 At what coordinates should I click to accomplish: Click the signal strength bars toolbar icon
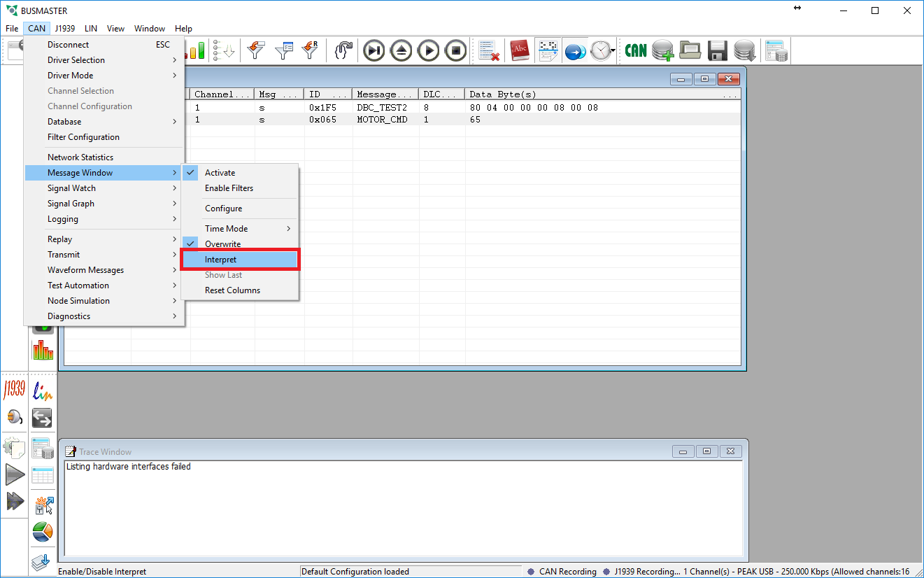[197, 50]
